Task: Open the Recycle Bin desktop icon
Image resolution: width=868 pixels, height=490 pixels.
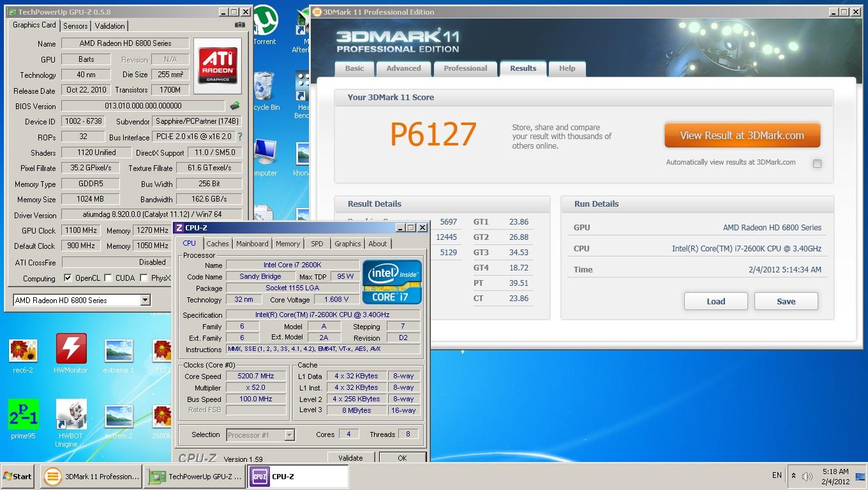Action: 265,91
